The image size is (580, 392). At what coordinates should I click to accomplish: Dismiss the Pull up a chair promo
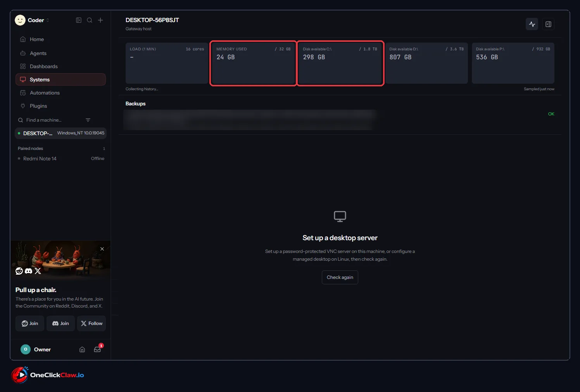click(x=102, y=249)
